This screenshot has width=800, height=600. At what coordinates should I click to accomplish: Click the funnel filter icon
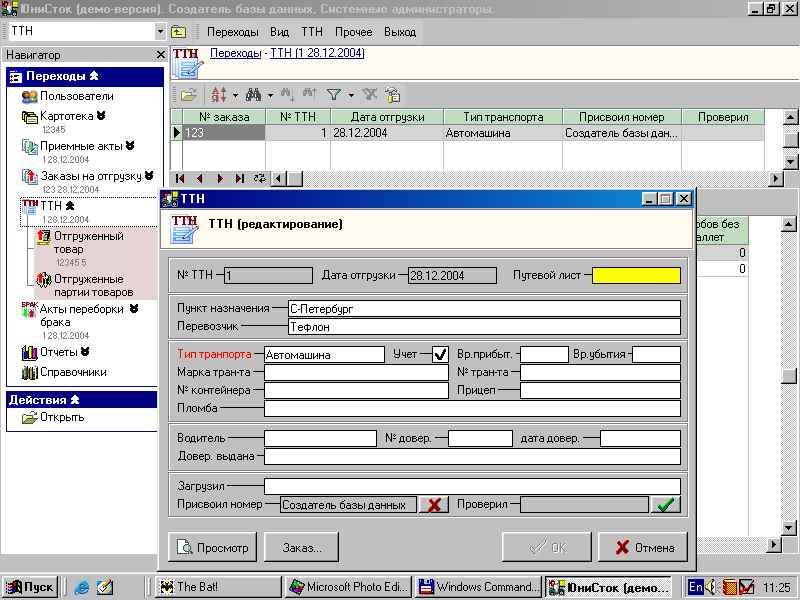[x=334, y=95]
